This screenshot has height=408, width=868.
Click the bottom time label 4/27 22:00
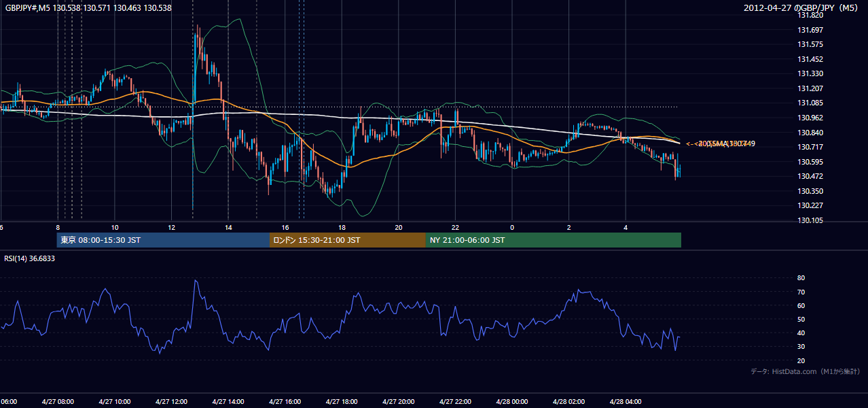point(455,402)
